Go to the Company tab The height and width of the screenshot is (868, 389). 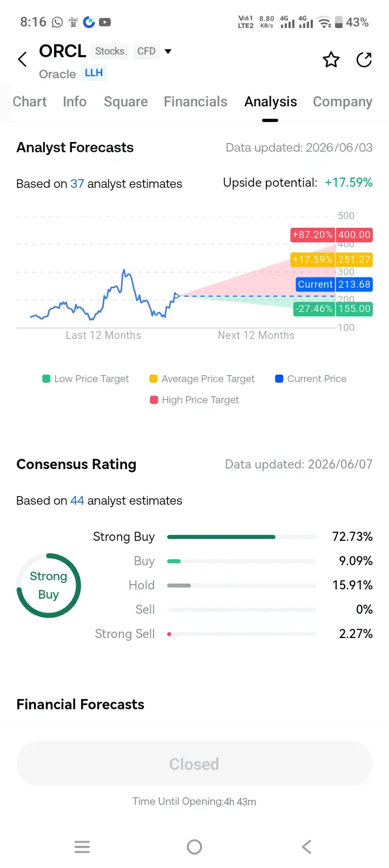coord(343,101)
